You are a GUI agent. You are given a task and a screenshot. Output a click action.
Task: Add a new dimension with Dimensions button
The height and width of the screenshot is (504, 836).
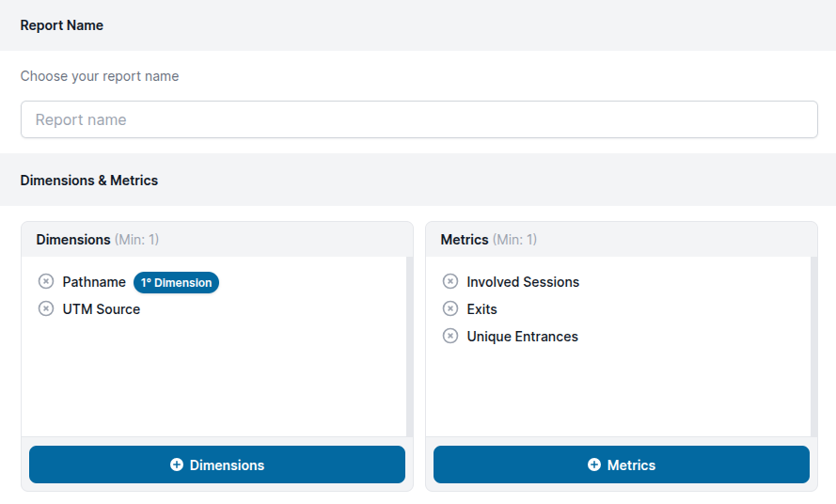click(217, 465)
